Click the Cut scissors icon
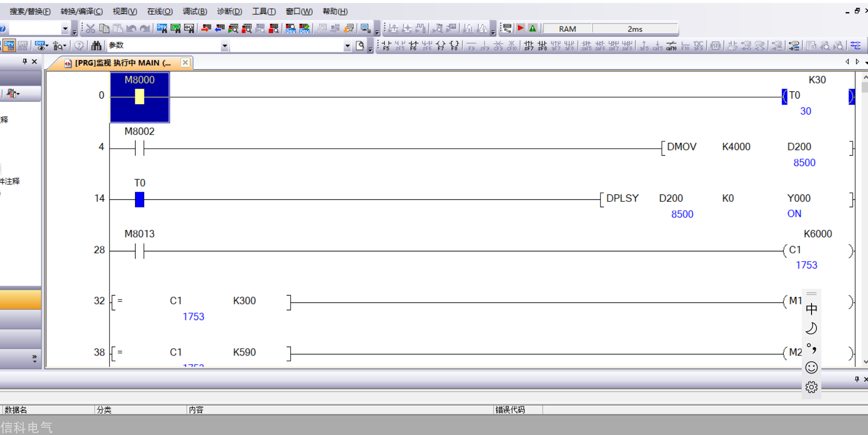 click(x=90, y=28)
